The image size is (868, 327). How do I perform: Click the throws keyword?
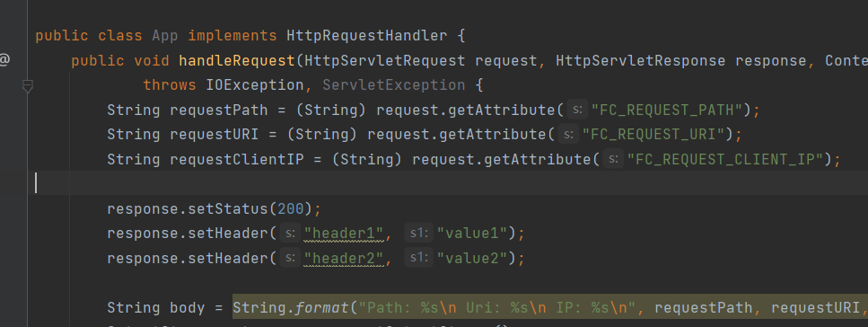coord(170,85)
